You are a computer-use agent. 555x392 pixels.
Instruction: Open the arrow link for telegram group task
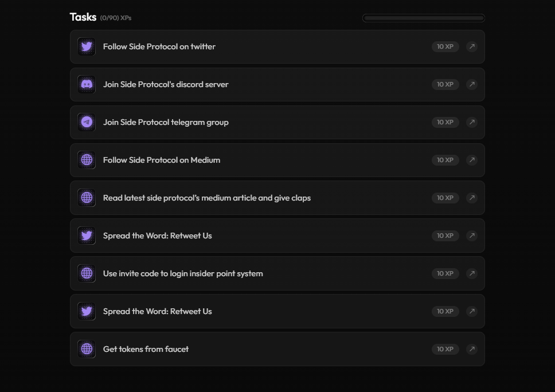471,123
